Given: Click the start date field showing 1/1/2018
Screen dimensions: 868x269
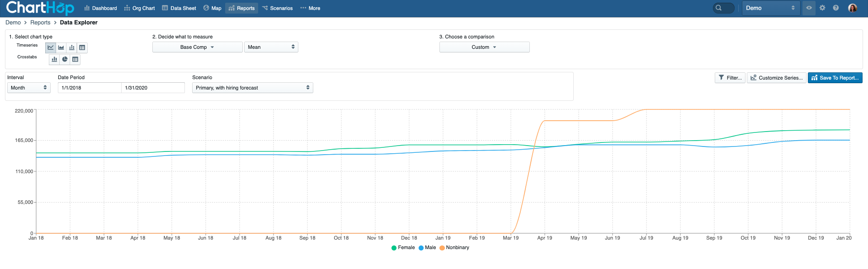Looking at the screenshot, I should pyautogui.click(x=90, y=88).
